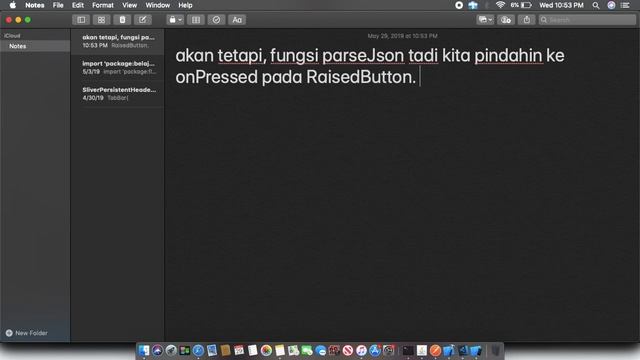Open the View menu
The height and width of the screenshot is (360, 640).
coord(129,5)
